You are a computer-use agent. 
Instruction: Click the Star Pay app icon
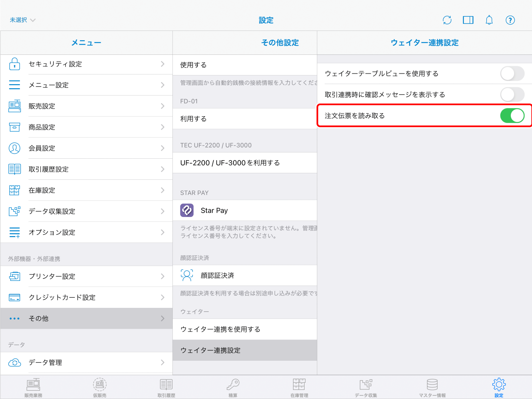click(x=187, y=210)
